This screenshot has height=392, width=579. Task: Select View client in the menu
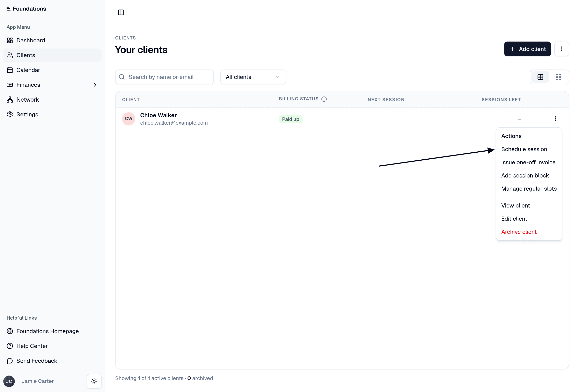529,206
